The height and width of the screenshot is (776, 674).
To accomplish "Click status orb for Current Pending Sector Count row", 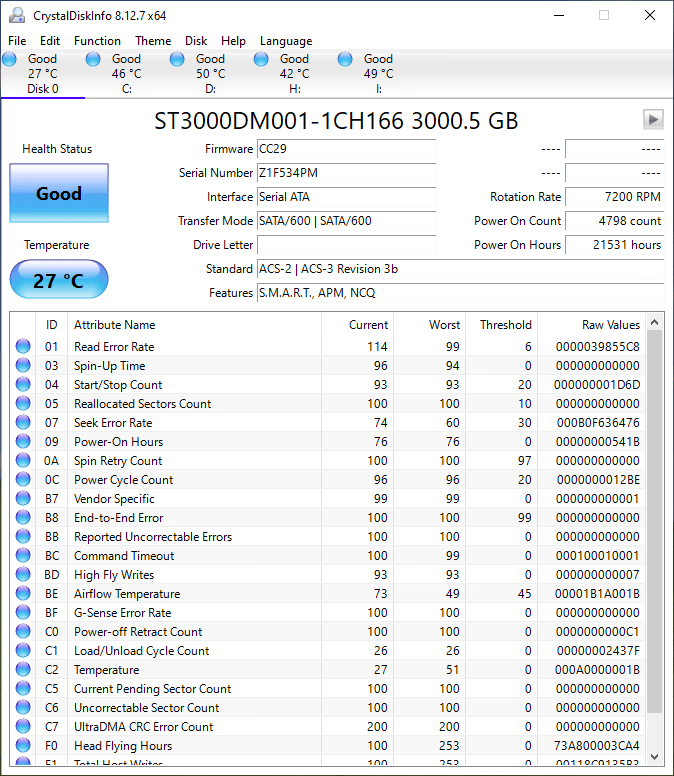I will pyautogui.click(x=23, y=688).
